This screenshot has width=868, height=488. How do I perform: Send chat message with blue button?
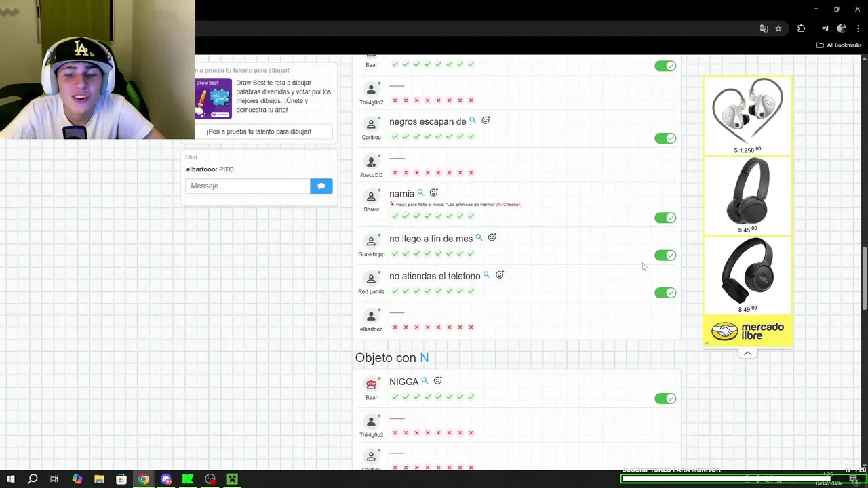click(x=321, y=186)
